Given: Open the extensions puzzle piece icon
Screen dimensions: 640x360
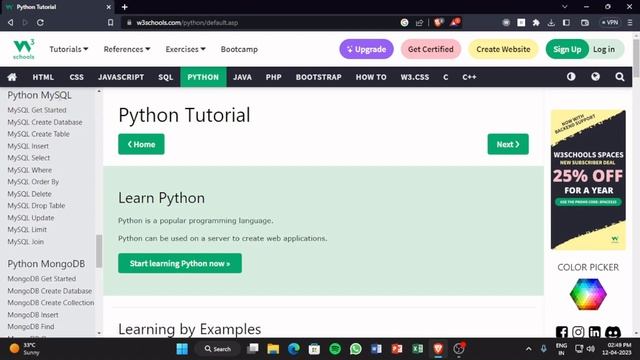Looking at the screenshot, I should pos(536,23).
